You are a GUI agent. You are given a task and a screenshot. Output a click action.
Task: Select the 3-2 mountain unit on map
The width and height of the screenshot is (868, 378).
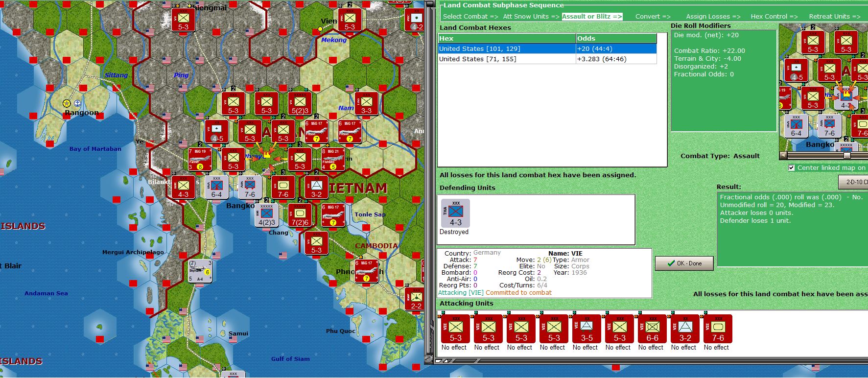(x=316, y=187)
